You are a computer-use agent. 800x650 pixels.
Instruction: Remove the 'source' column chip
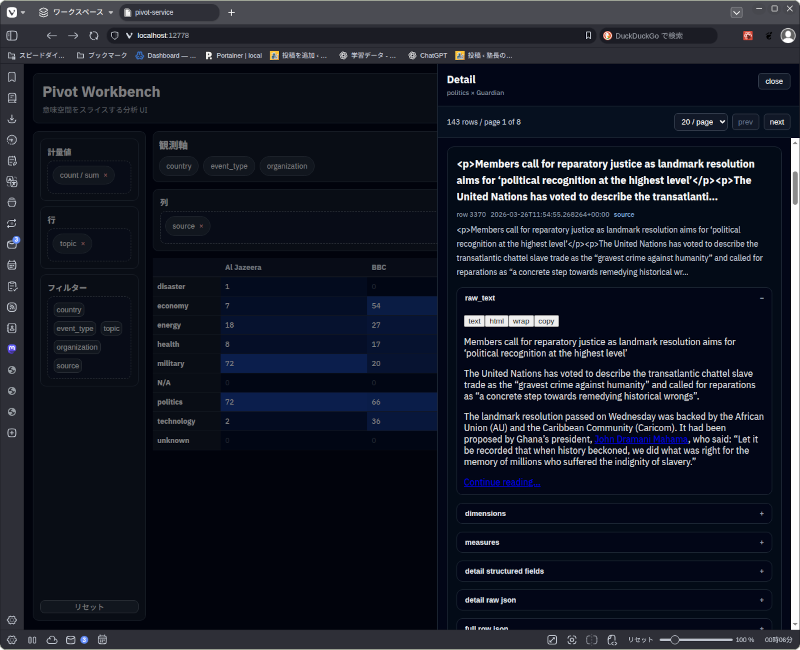pyautogui.click(x=201, y=226)
